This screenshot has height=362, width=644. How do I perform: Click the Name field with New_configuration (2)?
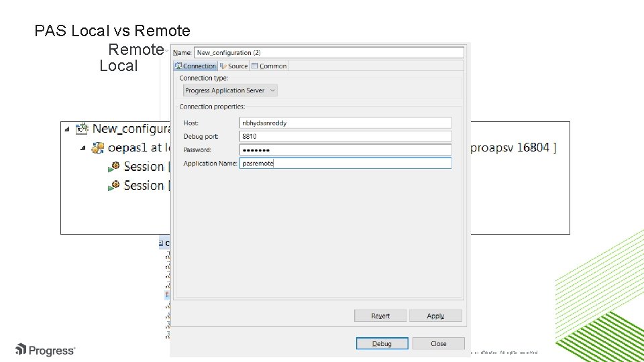tap(329, 52)
